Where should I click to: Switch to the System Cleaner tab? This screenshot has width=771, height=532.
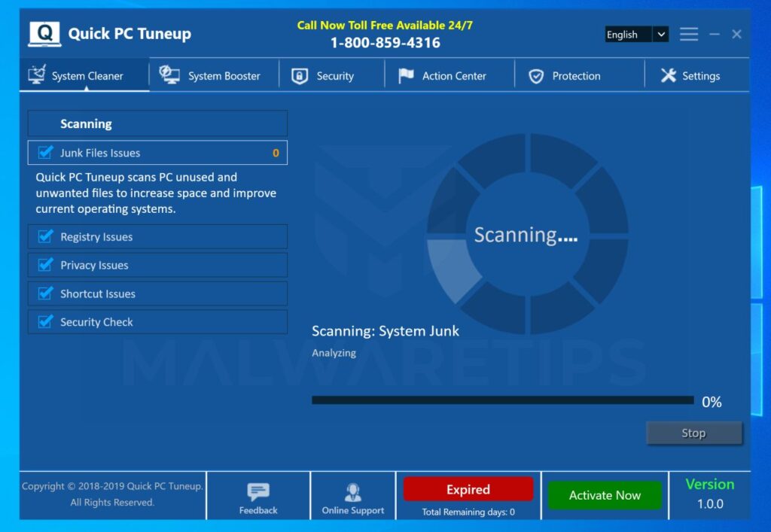click(84, 75)
